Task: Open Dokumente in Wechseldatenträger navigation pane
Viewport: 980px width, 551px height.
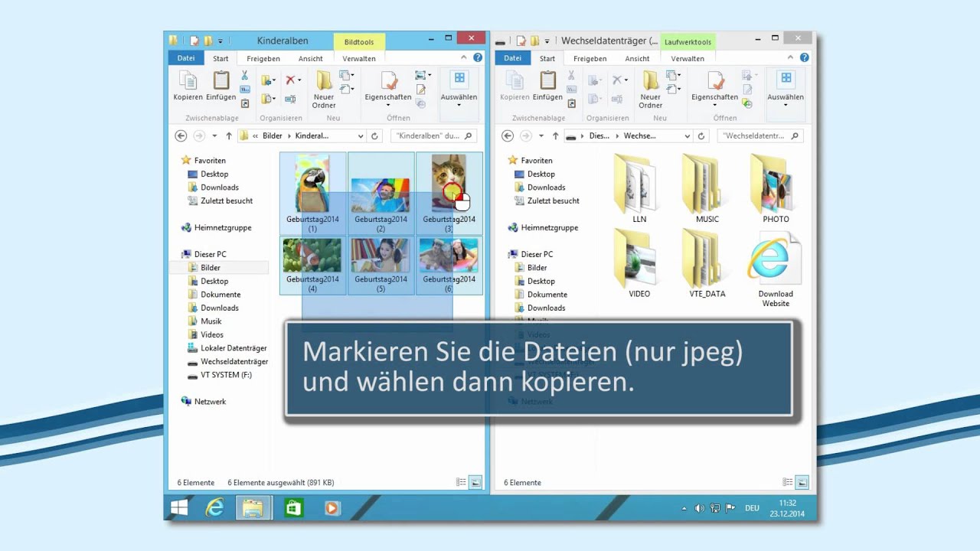Action: 546,295
